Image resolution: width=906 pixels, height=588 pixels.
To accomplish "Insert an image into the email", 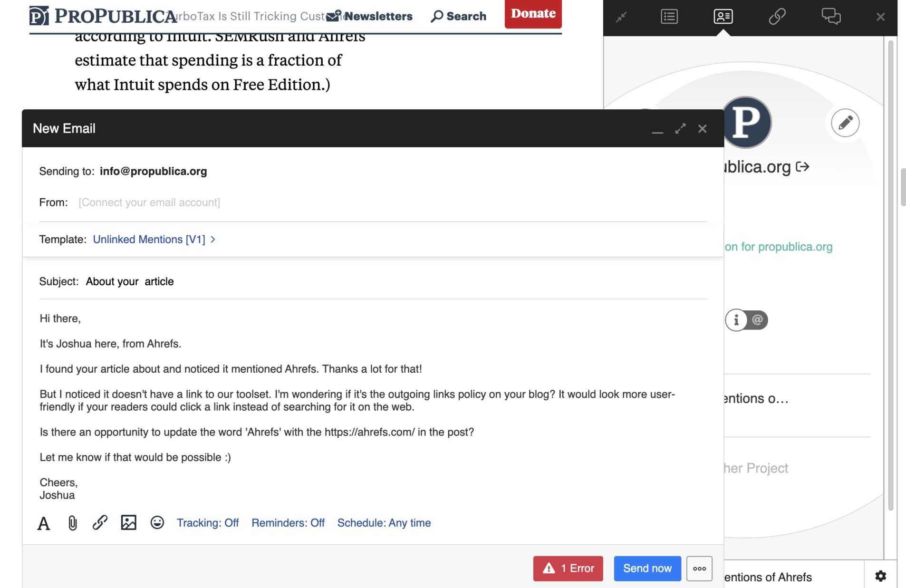I will 128,523.
